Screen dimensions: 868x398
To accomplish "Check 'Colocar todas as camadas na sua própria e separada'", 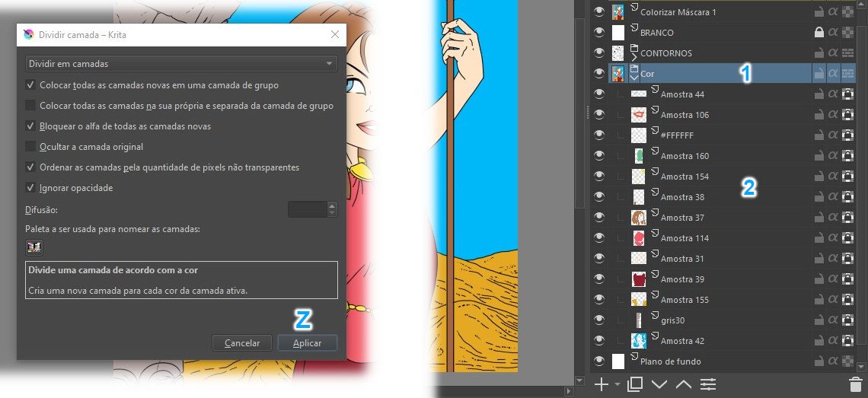I will pos(30,106).
